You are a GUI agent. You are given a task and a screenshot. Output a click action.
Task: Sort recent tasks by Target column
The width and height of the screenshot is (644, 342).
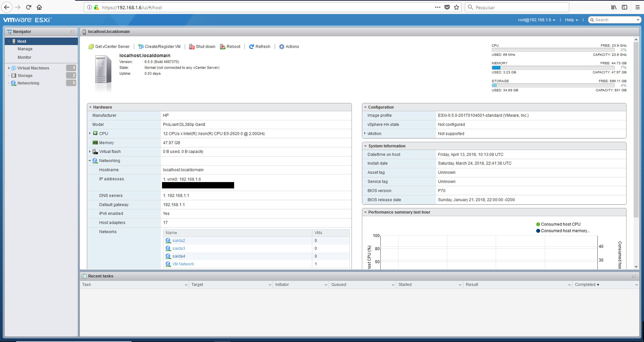[231, 285]
